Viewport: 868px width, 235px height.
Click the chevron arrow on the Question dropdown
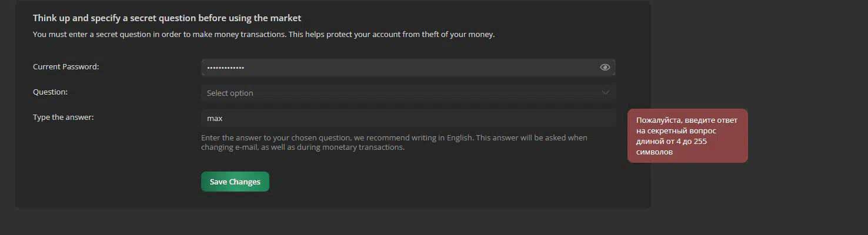[x=605, y=93]
